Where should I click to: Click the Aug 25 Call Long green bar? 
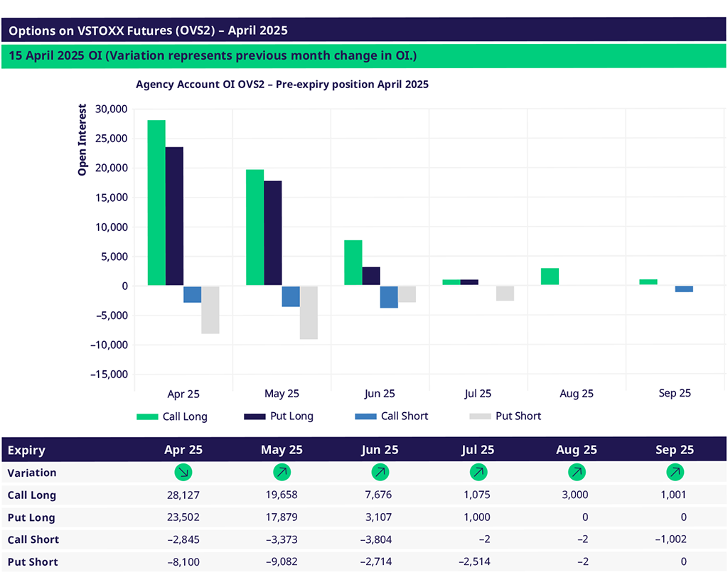click(x=550, y=276)
